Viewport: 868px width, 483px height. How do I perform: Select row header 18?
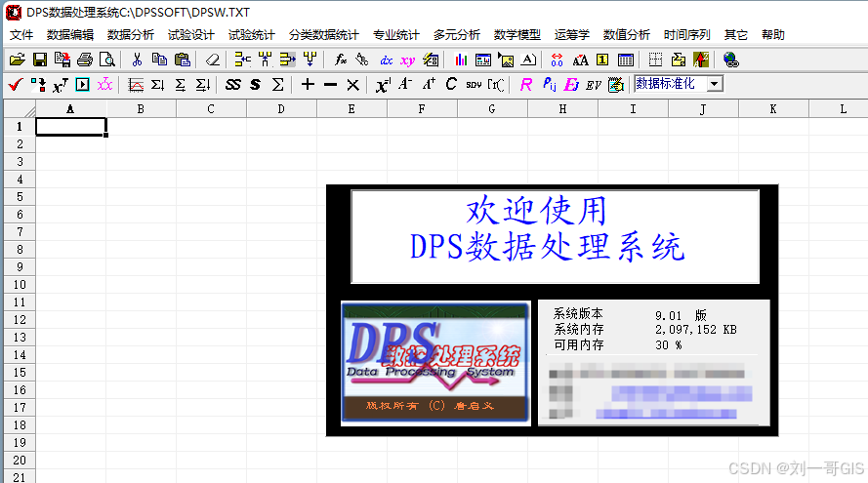[20, 424]
